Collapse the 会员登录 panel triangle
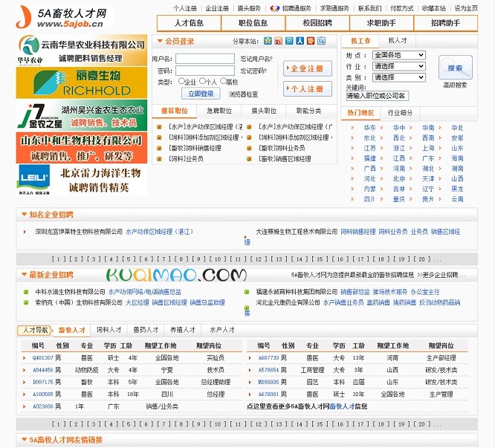The height and width of the screenshot is (448, 495). click(x=160, y=41)
